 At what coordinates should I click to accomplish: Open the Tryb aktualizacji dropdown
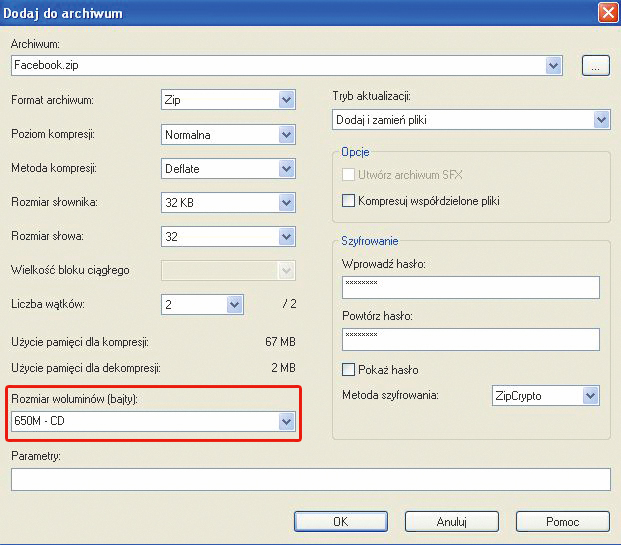[600, 120]
